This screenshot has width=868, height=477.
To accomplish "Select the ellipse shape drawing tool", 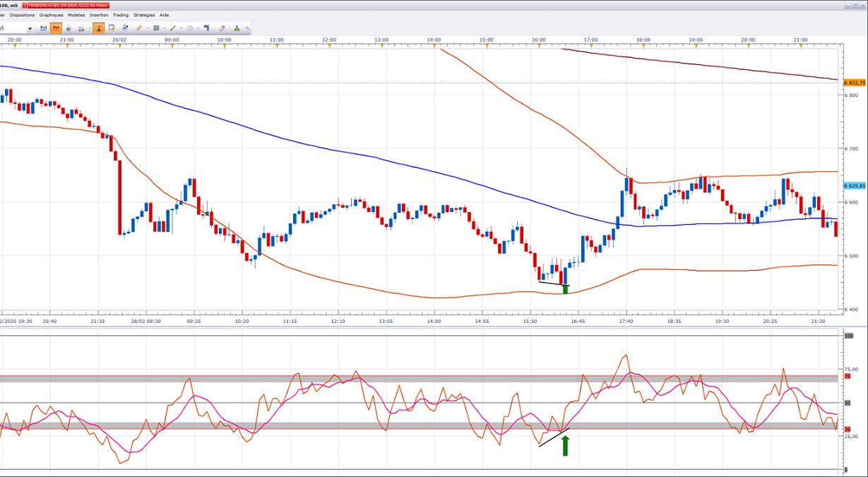I will pyautogui.click(x=191, y=28).
